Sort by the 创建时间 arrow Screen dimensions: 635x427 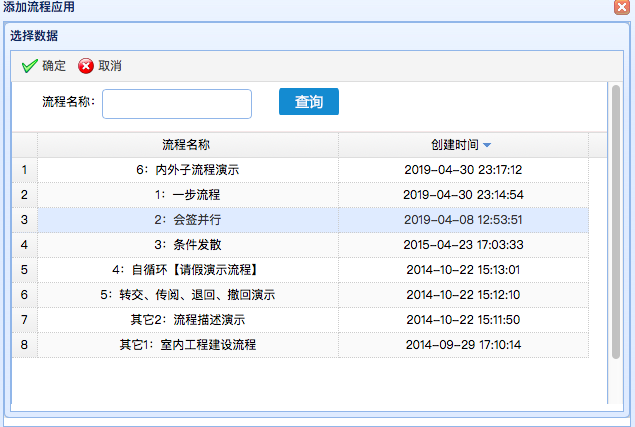click(x=487, y=145)
